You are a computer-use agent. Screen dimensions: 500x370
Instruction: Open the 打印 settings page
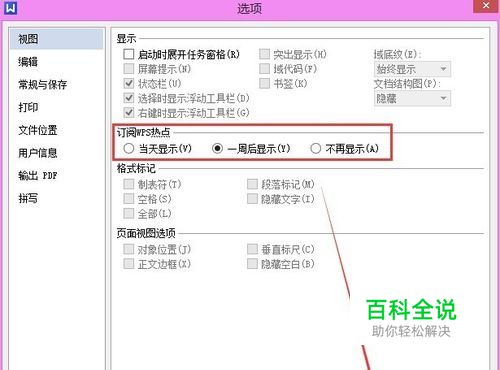click(28, 107)
